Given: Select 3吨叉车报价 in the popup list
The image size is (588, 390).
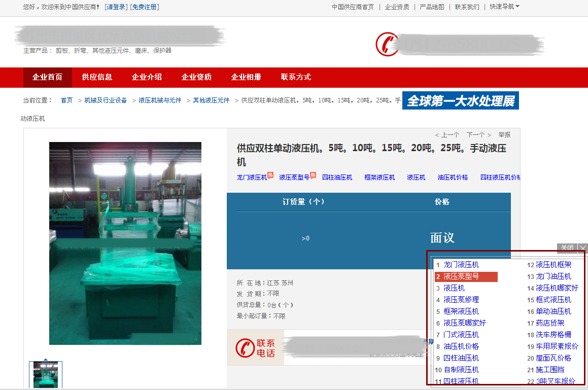Looking at the screenshot, I should tap(557, 381).
